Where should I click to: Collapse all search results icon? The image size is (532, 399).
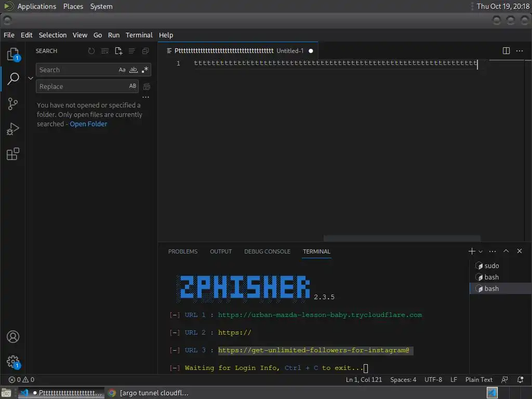click(145, 51)
